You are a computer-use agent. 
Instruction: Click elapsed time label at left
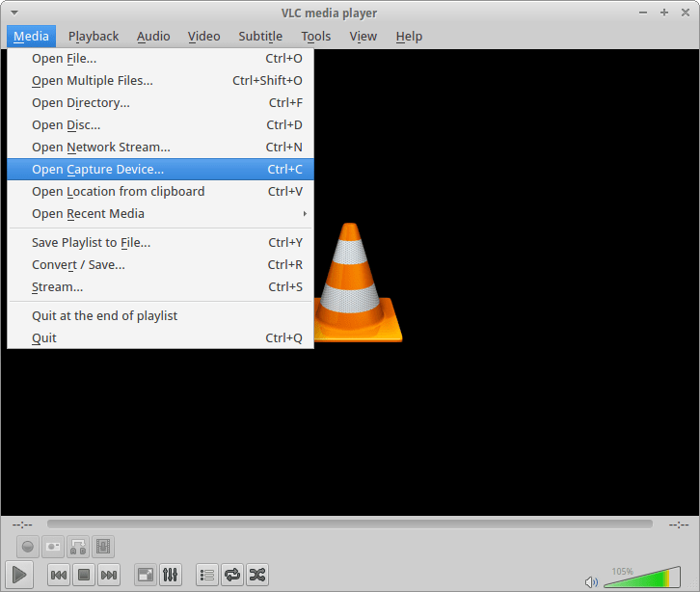point(22,525)
